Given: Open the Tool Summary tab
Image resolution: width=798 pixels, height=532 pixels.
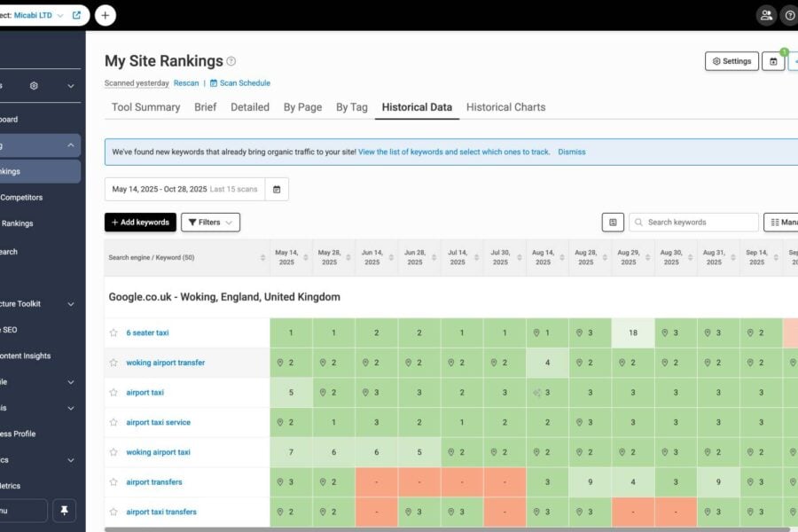Looking at the screenshot, I should tap(145, 107).
